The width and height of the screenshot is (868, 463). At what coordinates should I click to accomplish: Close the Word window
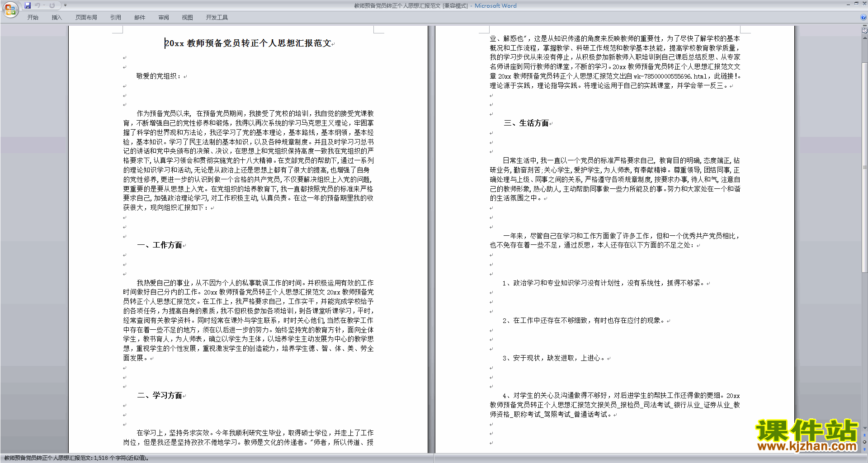coord(864,4)
